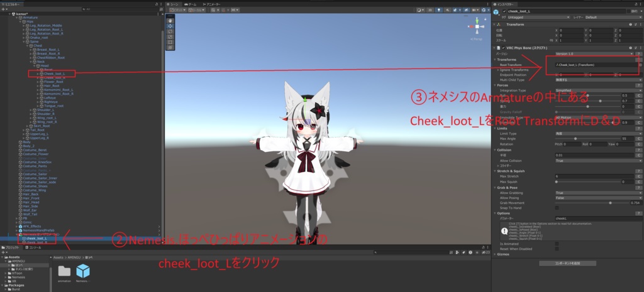
Task: Toggle the Snap To Hand checkbox
Action: (557, 208)
